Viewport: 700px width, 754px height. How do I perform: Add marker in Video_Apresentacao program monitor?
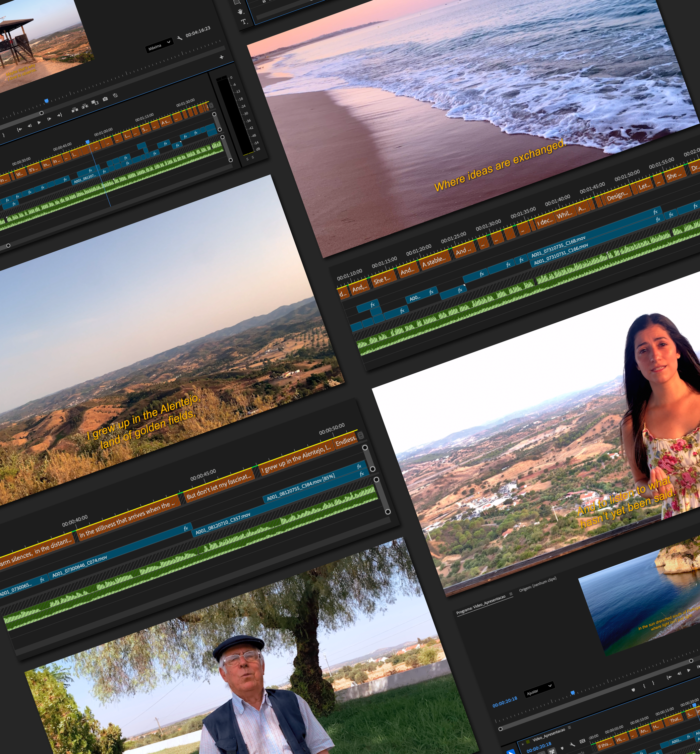tap(633, 690)
